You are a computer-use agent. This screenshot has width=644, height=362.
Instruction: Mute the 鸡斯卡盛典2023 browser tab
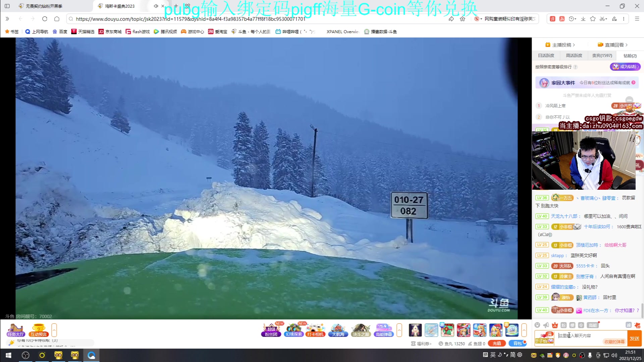(156, 6)
